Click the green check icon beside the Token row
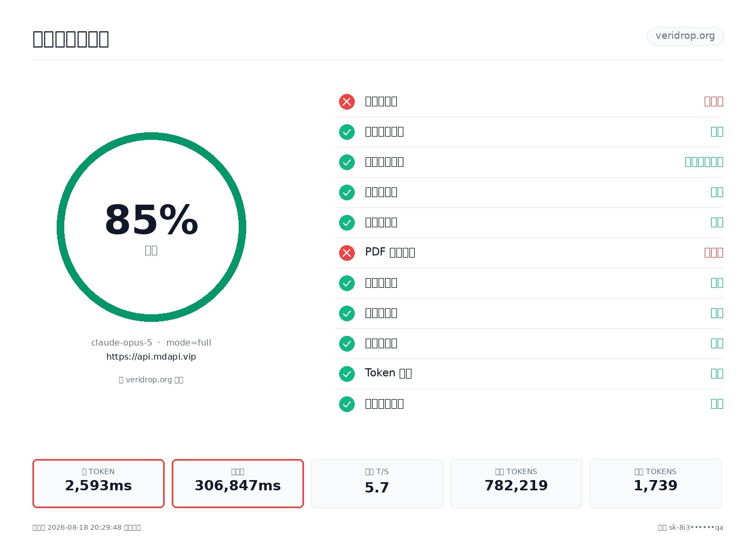Image resolution: width=756 pixels, height=540 pixels. tap(347, 374)
